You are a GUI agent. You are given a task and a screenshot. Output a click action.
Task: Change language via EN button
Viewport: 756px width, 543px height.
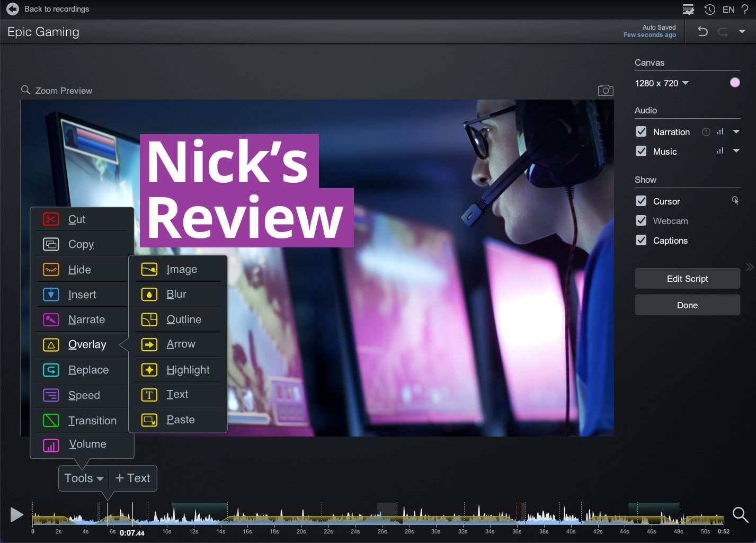pos(728,10)
